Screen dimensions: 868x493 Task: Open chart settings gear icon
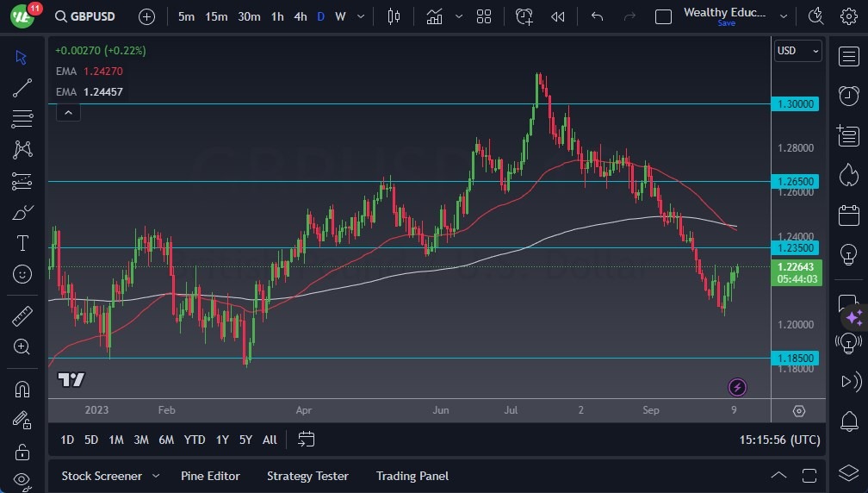coord(848,16)
